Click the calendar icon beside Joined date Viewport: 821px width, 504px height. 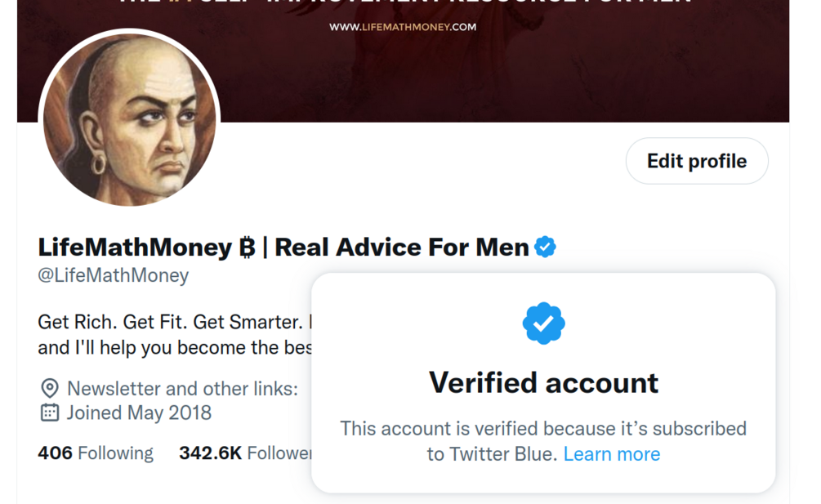coord(50,413)
